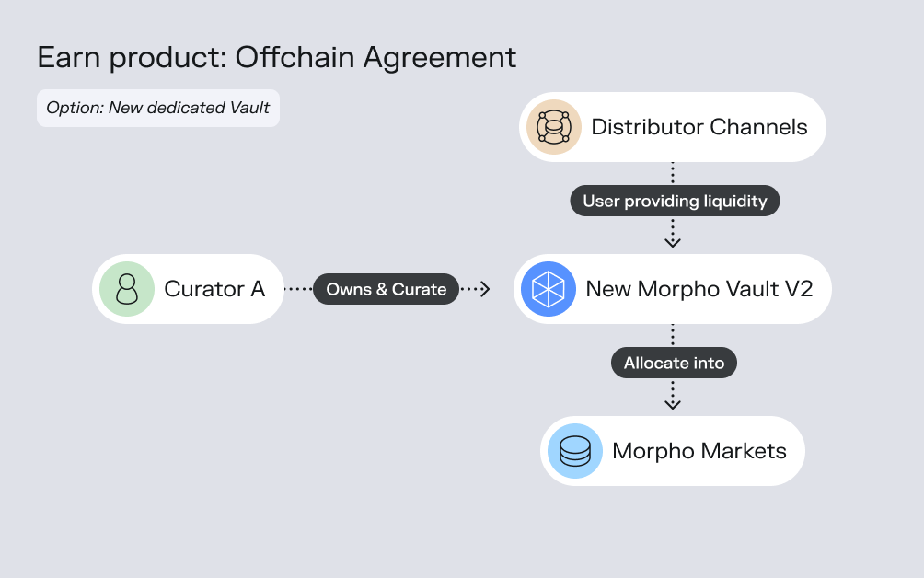Click the down arrowhead above Morpho Markets
The image size is (924, 578).
(673, 403)
